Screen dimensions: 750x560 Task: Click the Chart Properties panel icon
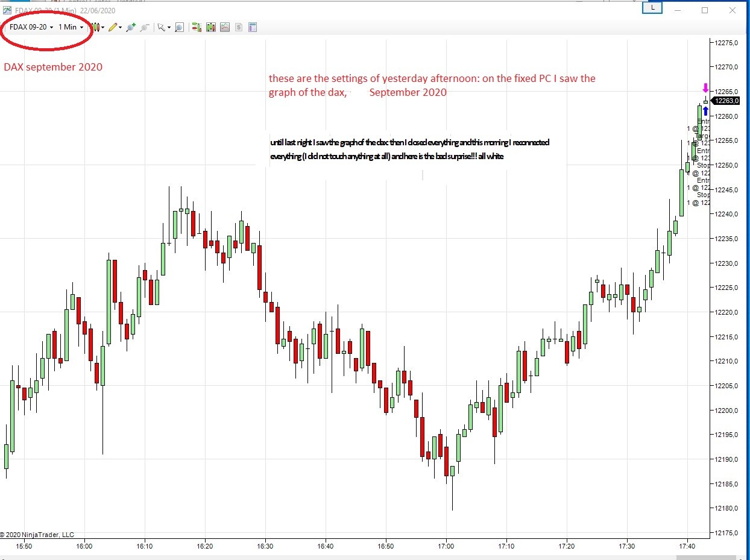pyautogui.click(x=253, y=27)
